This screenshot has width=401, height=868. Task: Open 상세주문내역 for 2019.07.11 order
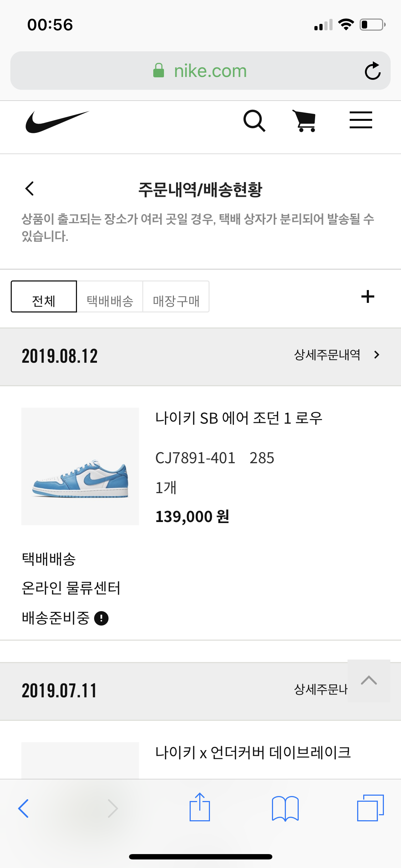[x=320, y=689]
